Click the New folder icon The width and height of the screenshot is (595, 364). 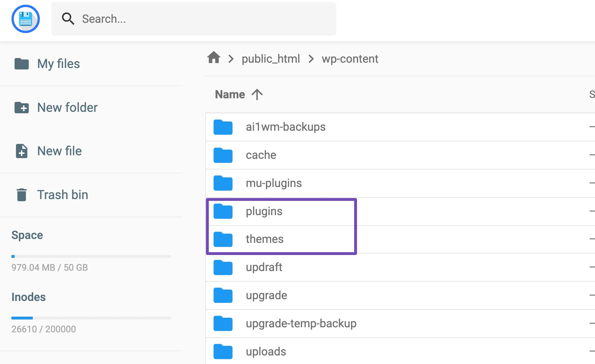coord(22,108)
